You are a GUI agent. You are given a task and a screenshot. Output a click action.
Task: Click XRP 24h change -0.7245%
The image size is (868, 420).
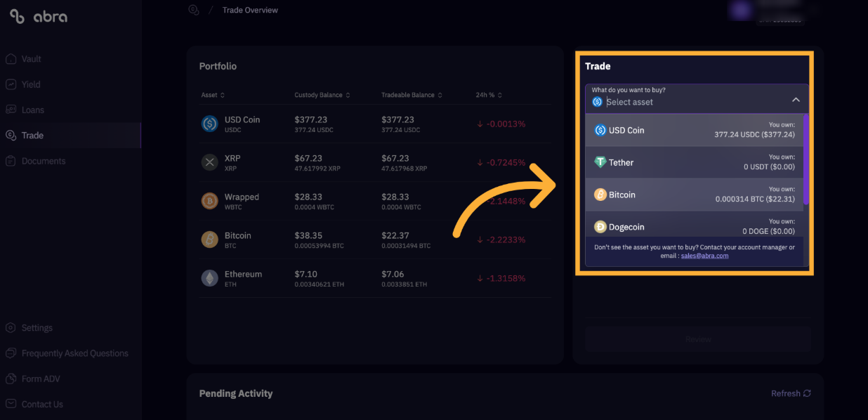tap(501, 162)
